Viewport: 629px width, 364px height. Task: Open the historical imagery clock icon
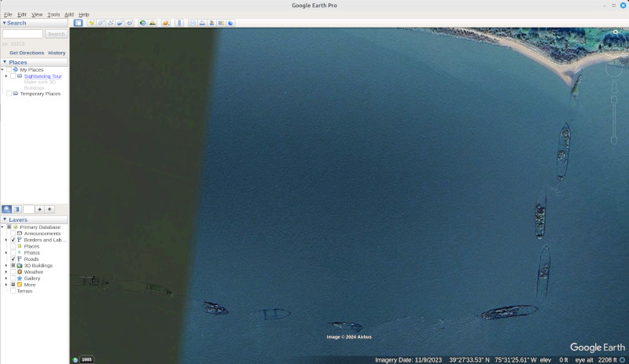(x=143, y=23)
